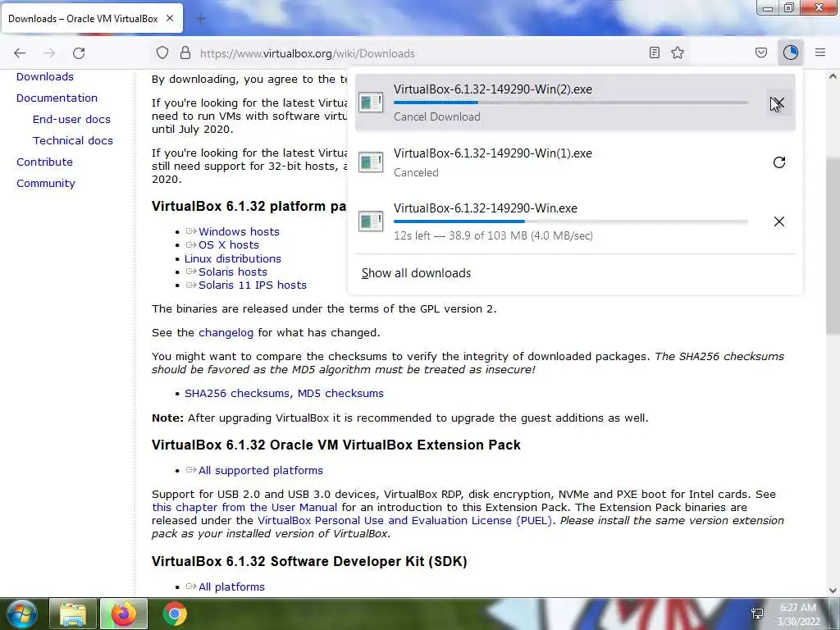
Task: Launch Google Chrome from the taskbar
Action: point(175,614)
